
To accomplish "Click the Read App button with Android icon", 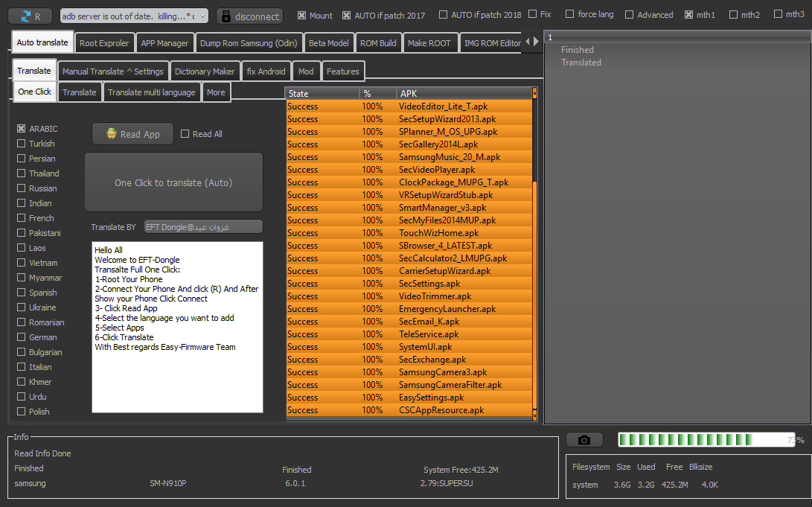I will click(x=133, y=134).
